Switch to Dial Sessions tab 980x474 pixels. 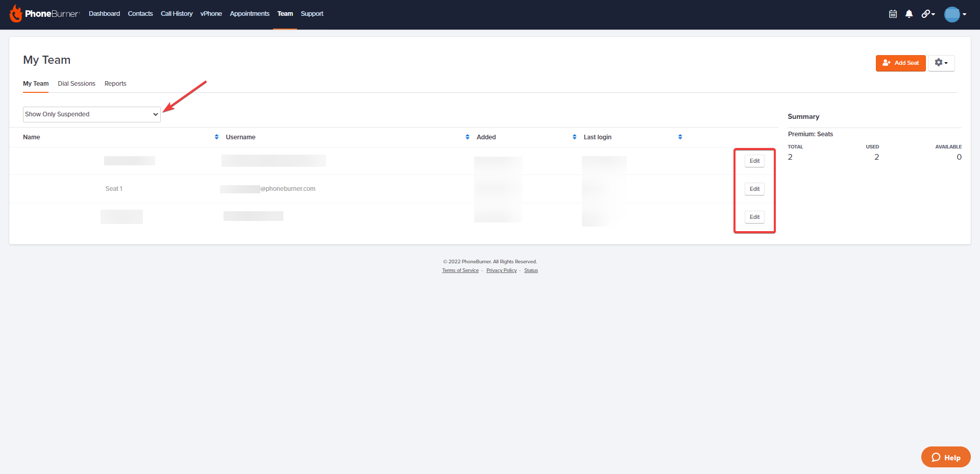[77, 84]
